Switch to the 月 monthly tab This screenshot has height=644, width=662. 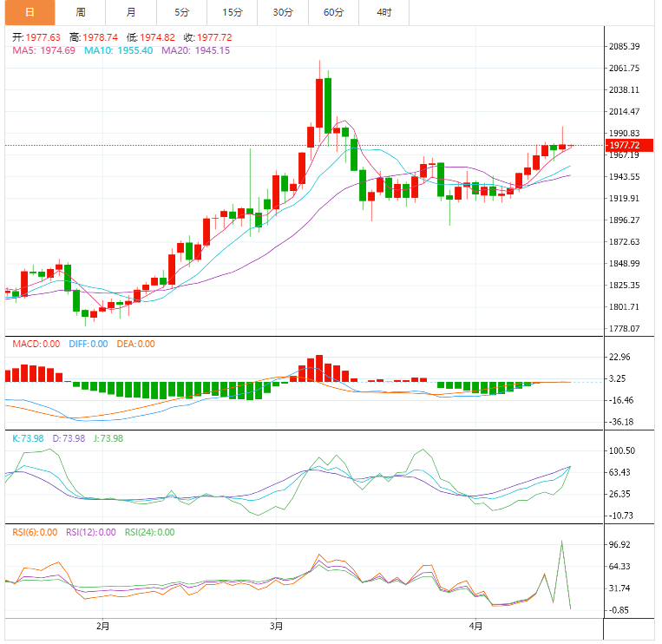131,12
